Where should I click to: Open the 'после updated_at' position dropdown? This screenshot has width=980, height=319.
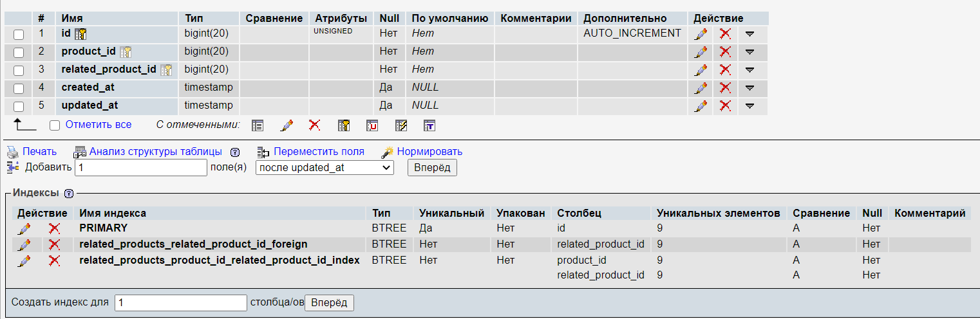325,168
